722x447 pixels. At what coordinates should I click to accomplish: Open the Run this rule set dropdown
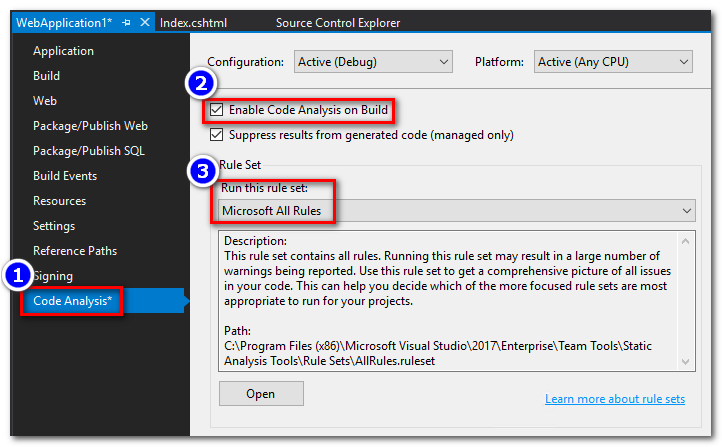[457, 211]
